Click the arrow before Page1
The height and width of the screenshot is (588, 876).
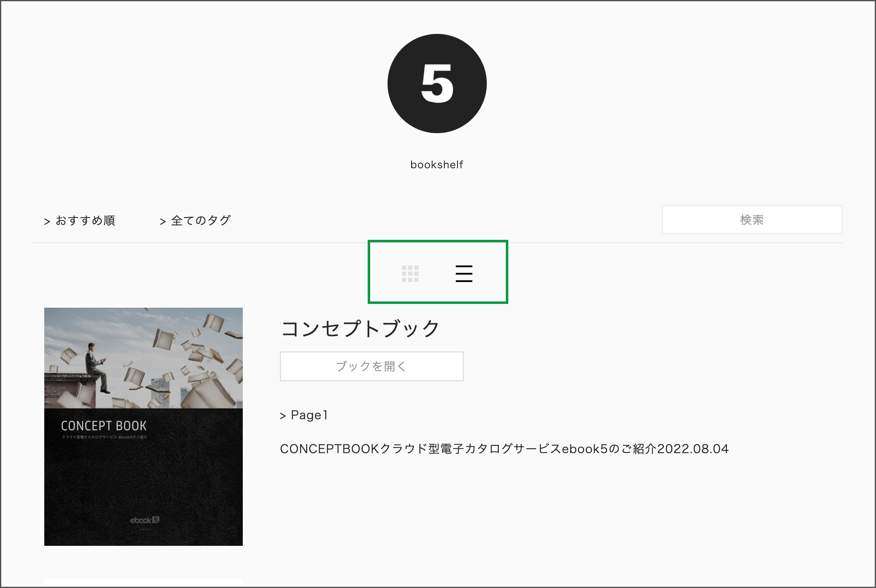coord(283,416)
